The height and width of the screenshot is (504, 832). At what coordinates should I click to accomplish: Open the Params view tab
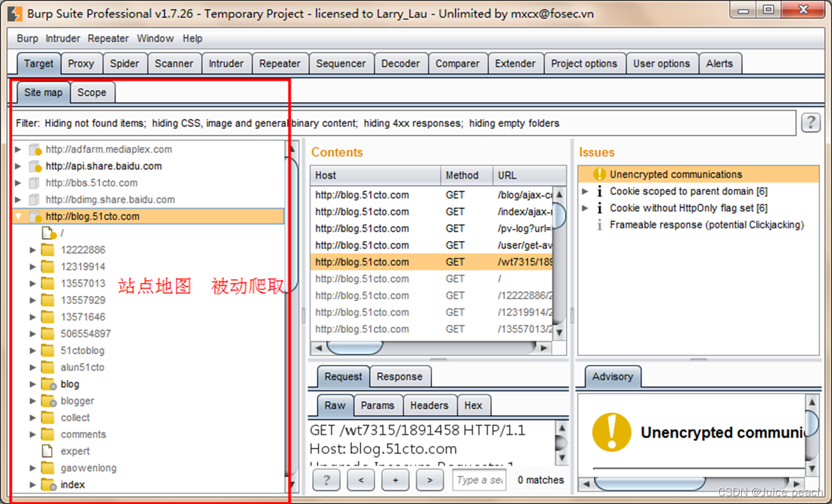(378, 405)
